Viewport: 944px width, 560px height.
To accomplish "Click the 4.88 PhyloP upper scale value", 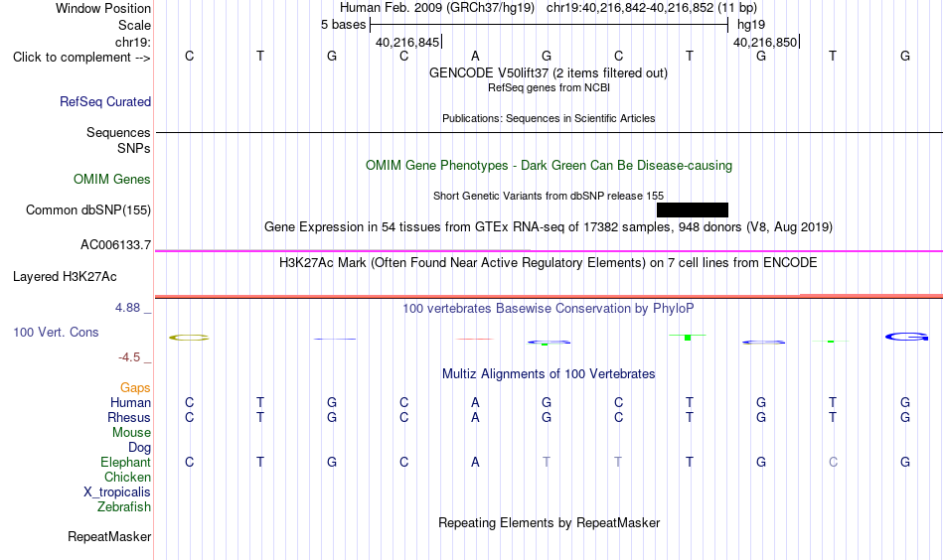I will [x=127, y=308].
